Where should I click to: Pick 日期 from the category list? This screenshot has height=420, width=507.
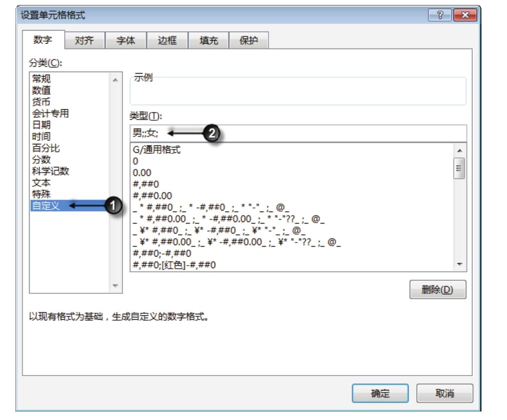(x=41, y=125)
